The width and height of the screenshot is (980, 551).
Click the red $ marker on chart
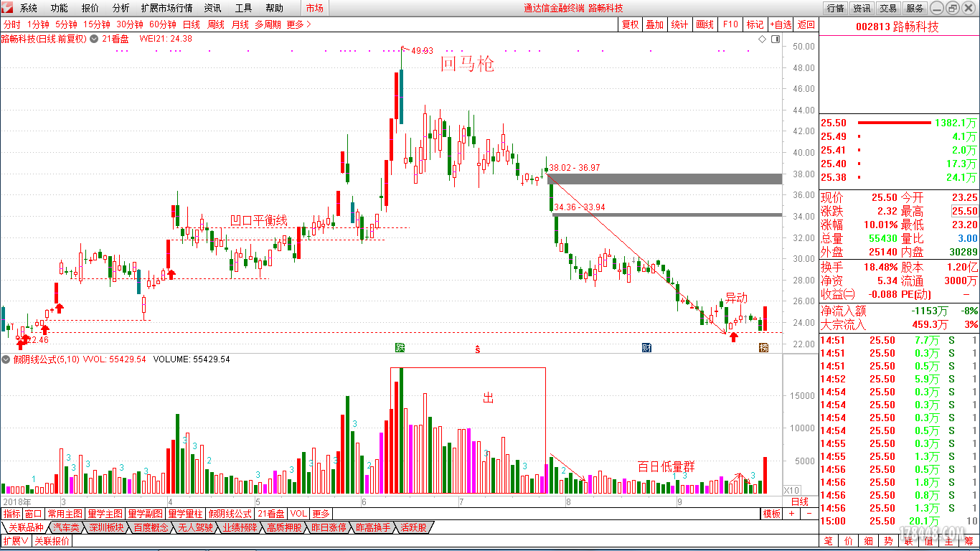coord(477,349)
